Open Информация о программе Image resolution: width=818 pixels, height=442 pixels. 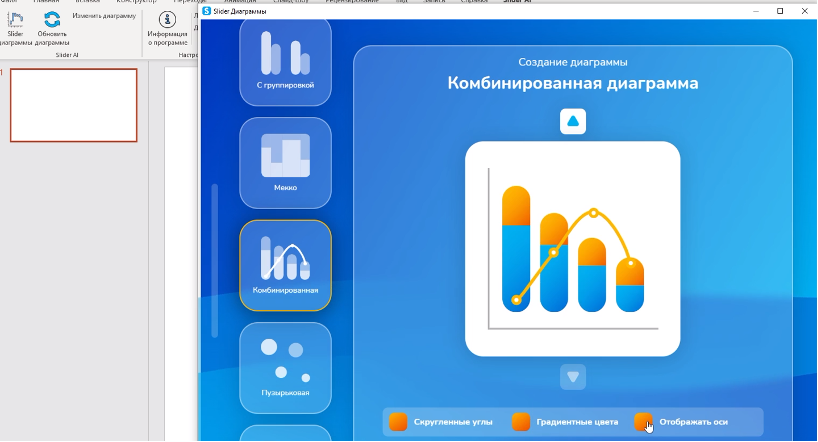pyautogui.click(x=167, y=29)
